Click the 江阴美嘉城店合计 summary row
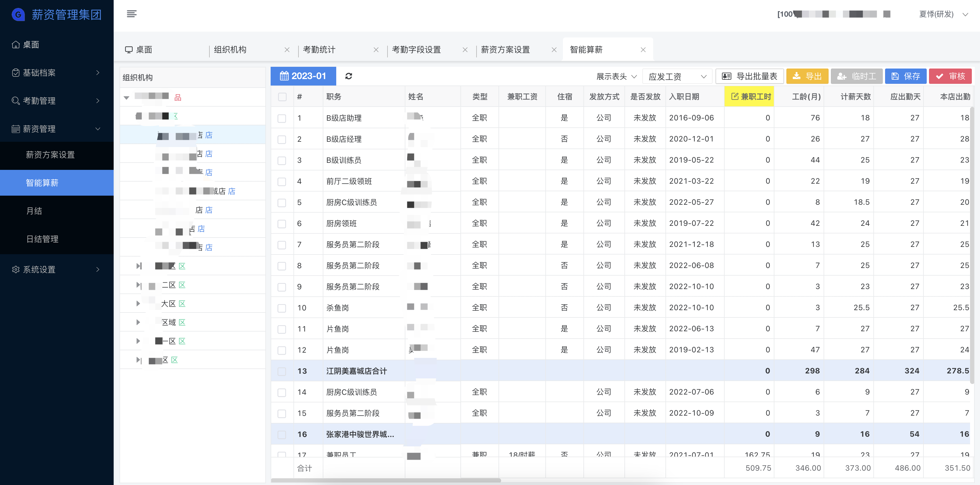 (x=621, y=371)
